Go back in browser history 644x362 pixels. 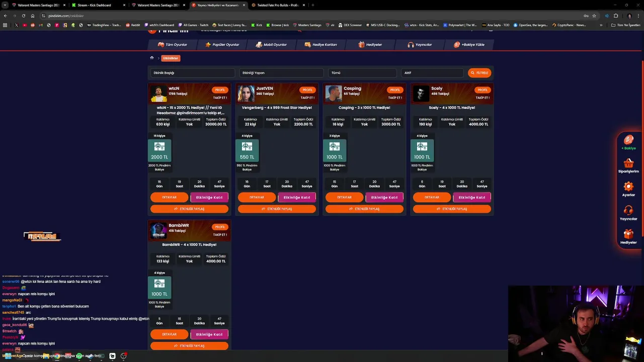point(5,16)
